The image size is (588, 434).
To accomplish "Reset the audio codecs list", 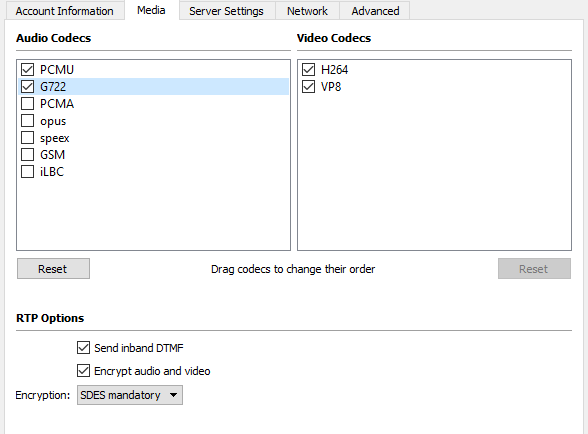I will point(53,269).
